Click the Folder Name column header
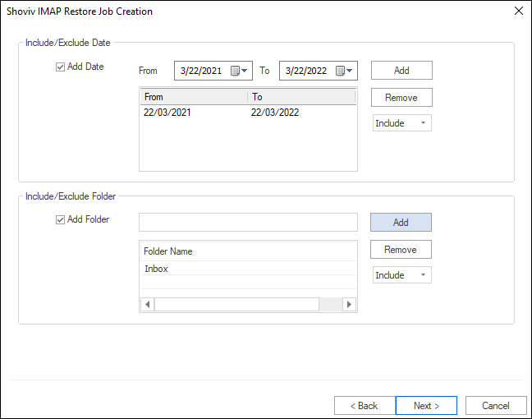Image resolution: width=532 pixels, height=419 pixels. point(249,251)
